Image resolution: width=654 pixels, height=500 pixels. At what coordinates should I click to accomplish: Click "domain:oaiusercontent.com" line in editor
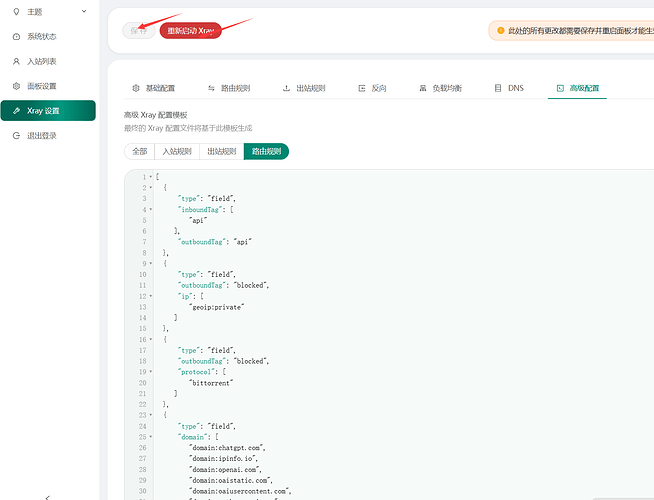pos(240,491)
